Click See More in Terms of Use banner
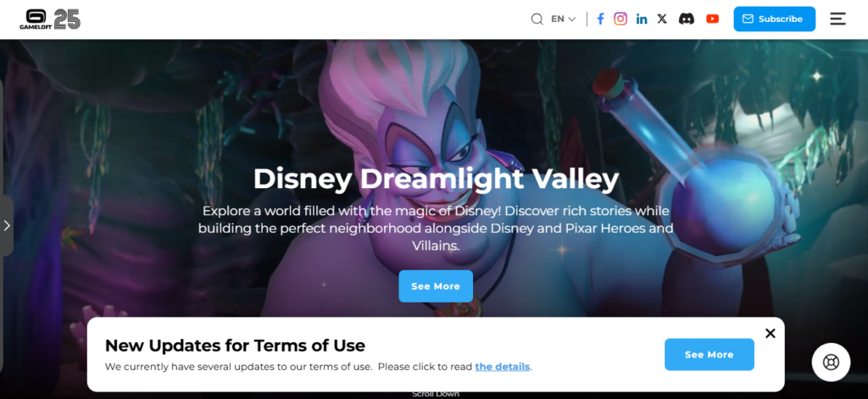This screenshot has width=868, height=399. point(709,355)
